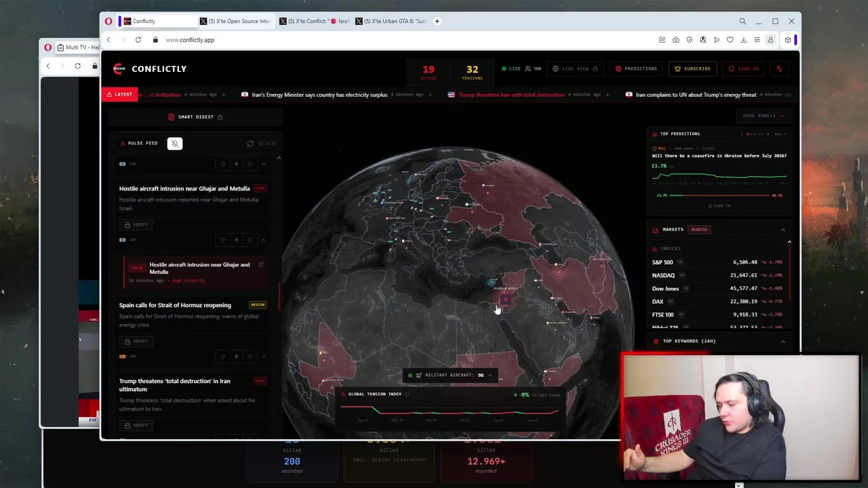Click the Subscribe button
This screenshot has width=868, height=488.
pos(692,68)
